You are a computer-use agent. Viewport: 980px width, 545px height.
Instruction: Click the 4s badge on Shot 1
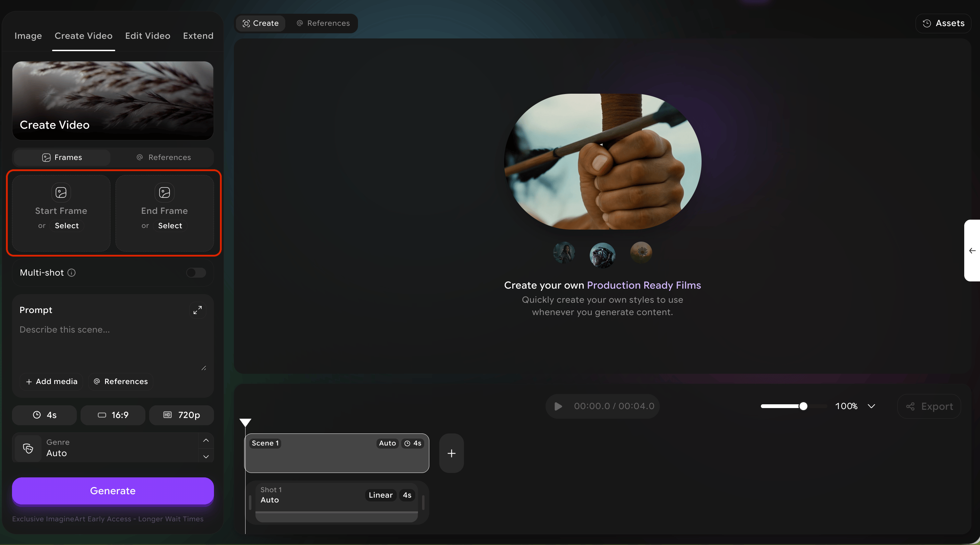click(407, 495)
